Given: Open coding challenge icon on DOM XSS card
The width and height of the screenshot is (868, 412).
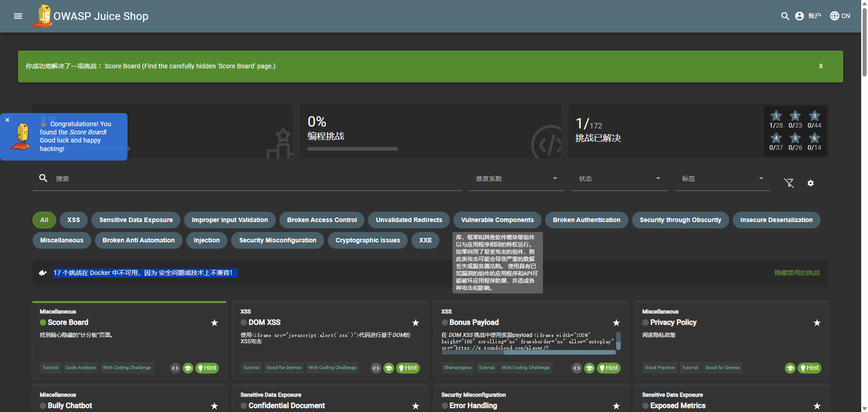Looking at the screenshot, I should click(x=376, y=368).
